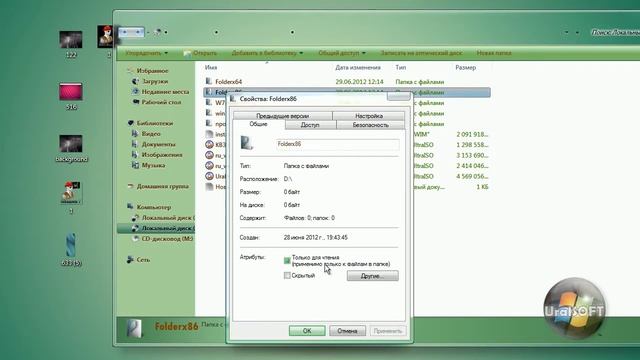This screenshot has height=360, width=640.
Task: Click the date 29.06.2012 12:14 cell
Action: (359, 82)
